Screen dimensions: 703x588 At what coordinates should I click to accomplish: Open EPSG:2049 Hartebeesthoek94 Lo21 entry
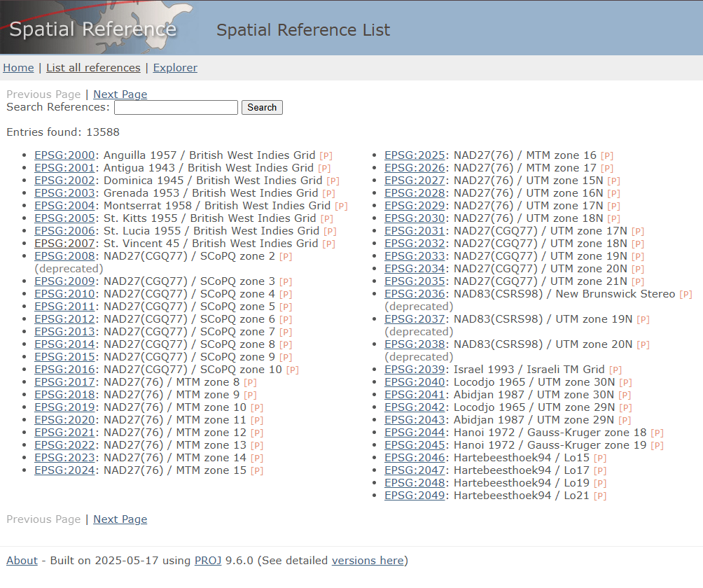pos(415,496)
